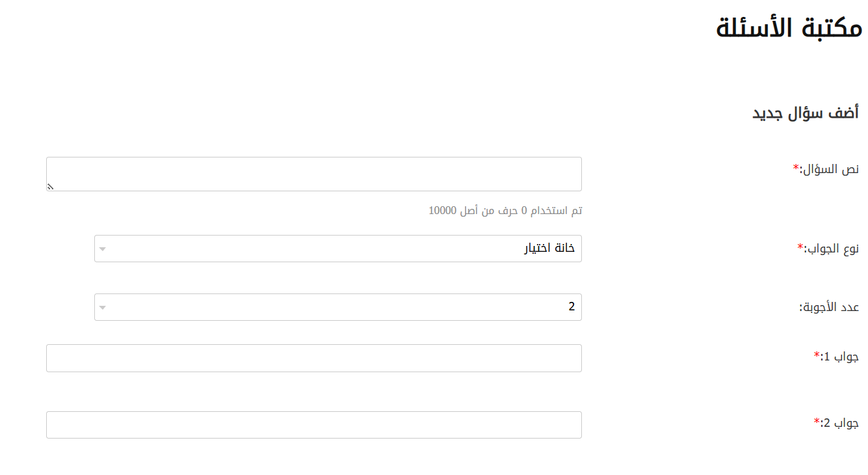Click the question text area (نص السؤال)
This screenshot has width=868, height=475.
coord(313,174)
